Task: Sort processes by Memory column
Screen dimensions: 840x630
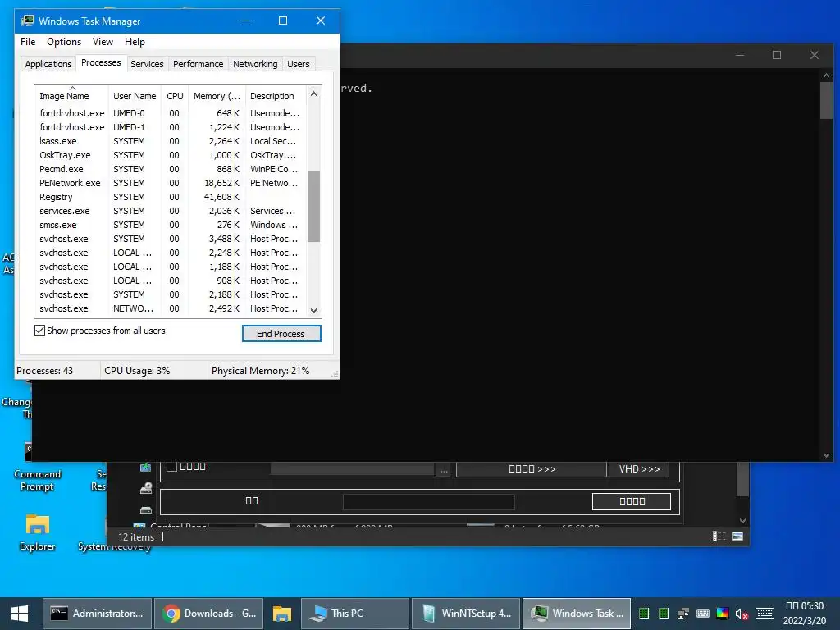Action: (x=217, y=96)
